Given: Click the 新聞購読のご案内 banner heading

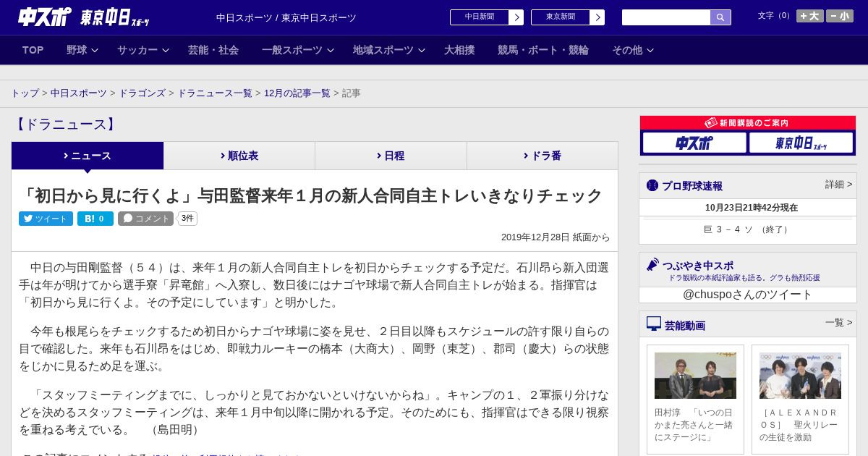Looking at the screenshot, I should click(x=747, y=123).
